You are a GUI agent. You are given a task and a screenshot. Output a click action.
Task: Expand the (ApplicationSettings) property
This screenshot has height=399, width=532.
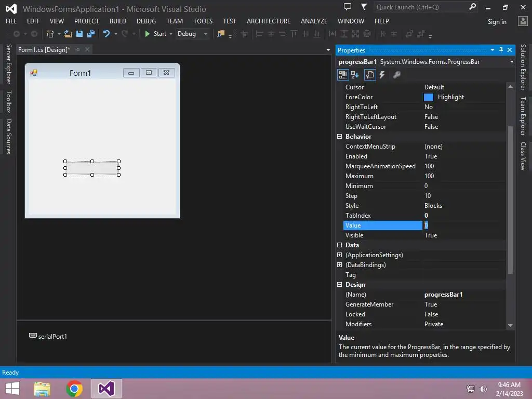click(x=339, y=255)
